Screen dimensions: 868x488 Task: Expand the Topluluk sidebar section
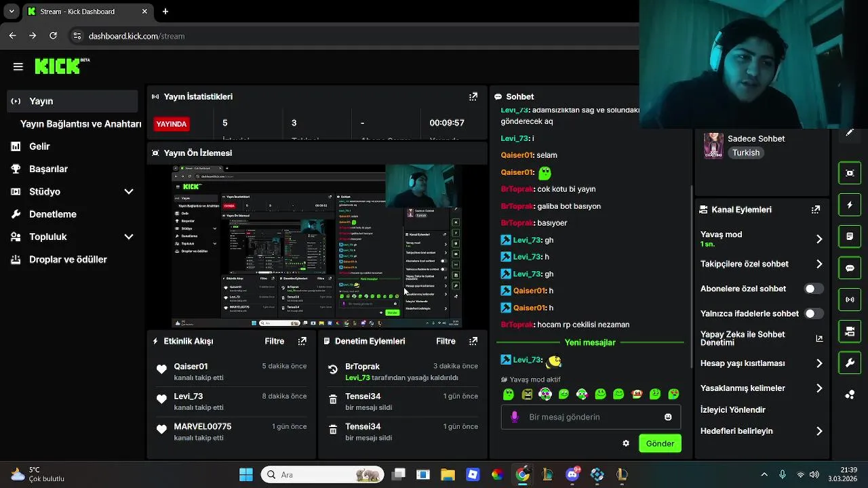tap(129, 237)
